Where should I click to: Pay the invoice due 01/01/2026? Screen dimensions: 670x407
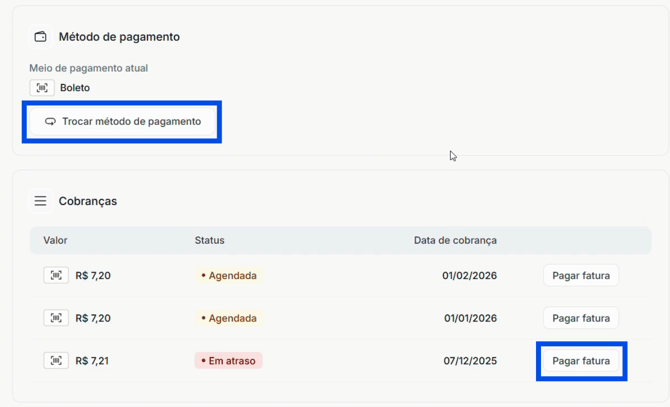[580, 318]
